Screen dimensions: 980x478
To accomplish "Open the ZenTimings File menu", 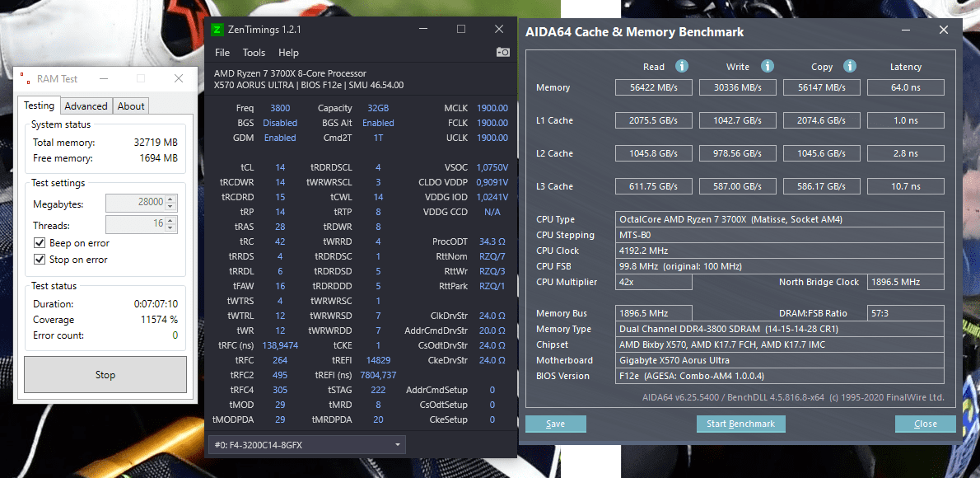I will point(222,53).
